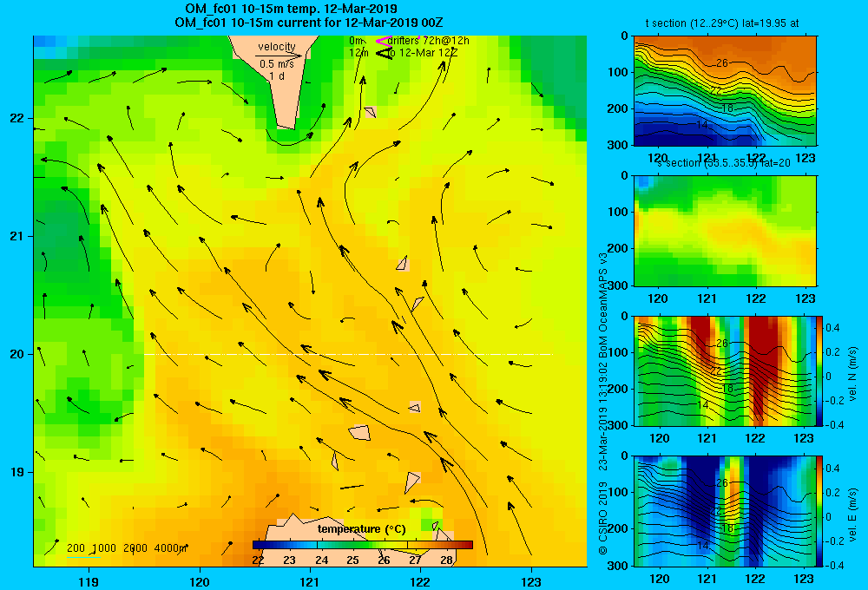
Task: Click latitude label '19' on the main map axis
Action: 16,472
